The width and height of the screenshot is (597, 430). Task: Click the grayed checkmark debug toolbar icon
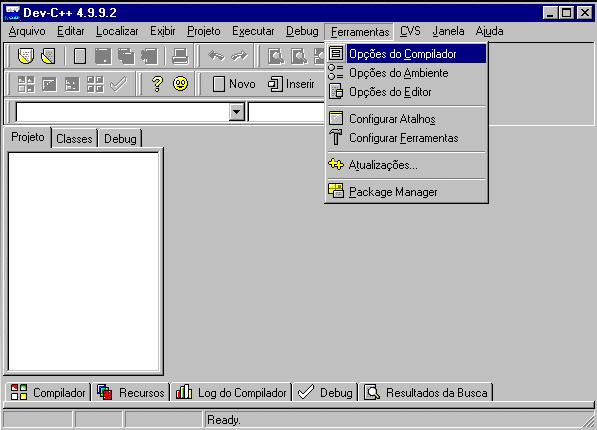(x=118, y=84)
